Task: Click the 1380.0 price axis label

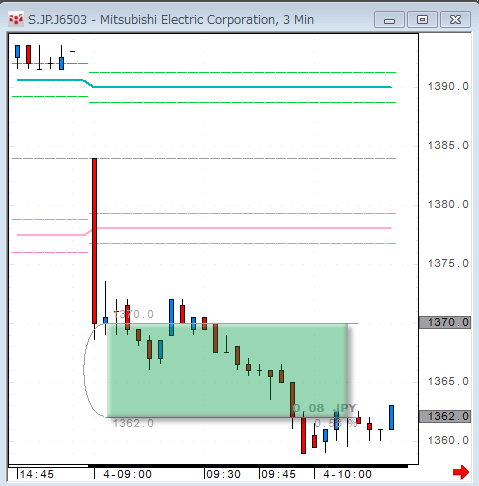Action: (448, 204)
